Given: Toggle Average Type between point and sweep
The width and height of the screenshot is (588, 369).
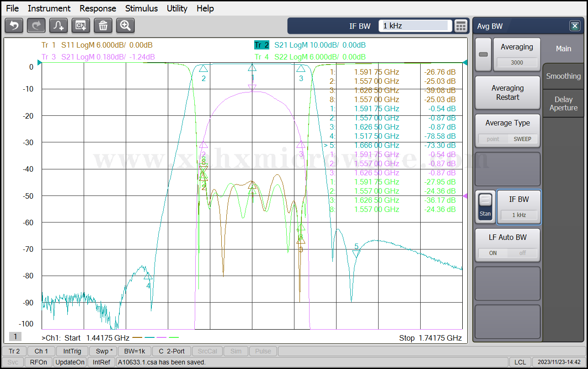Looking at the screenshot, I should [x=508, y=139].
